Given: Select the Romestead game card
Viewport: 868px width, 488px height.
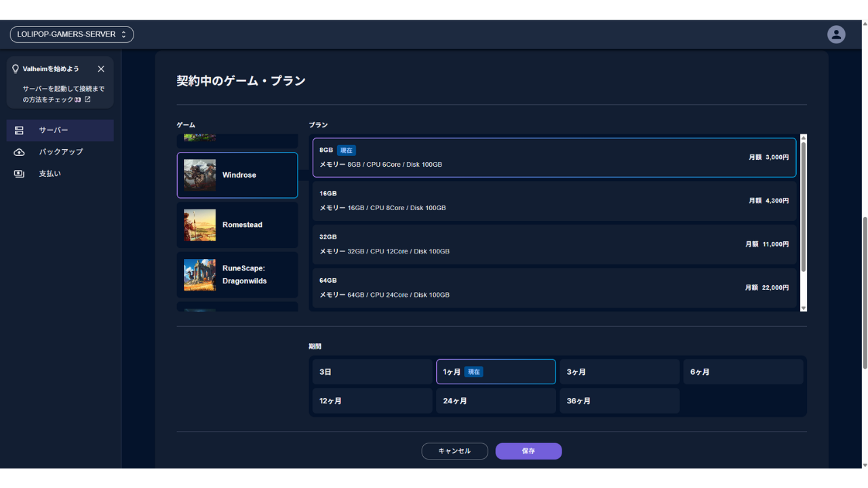Looking at the screenshot, I should click(x=237, y=225).
